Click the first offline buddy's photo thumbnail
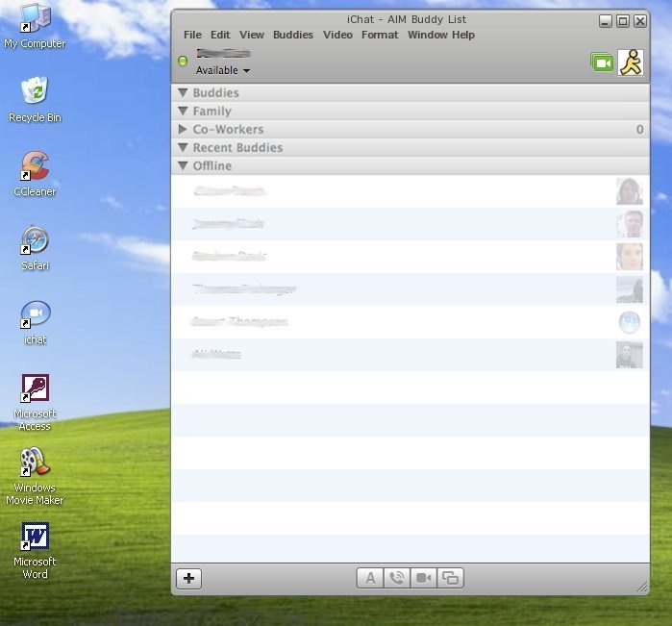672x626 pixels. point(630,191)
